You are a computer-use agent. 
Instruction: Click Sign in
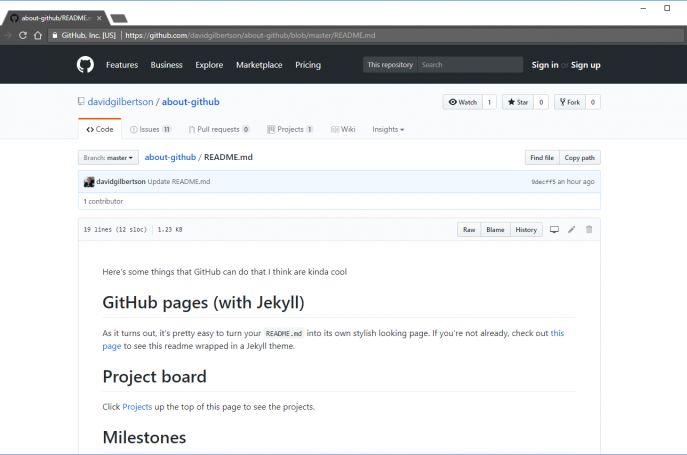click(x=545, y=65)
